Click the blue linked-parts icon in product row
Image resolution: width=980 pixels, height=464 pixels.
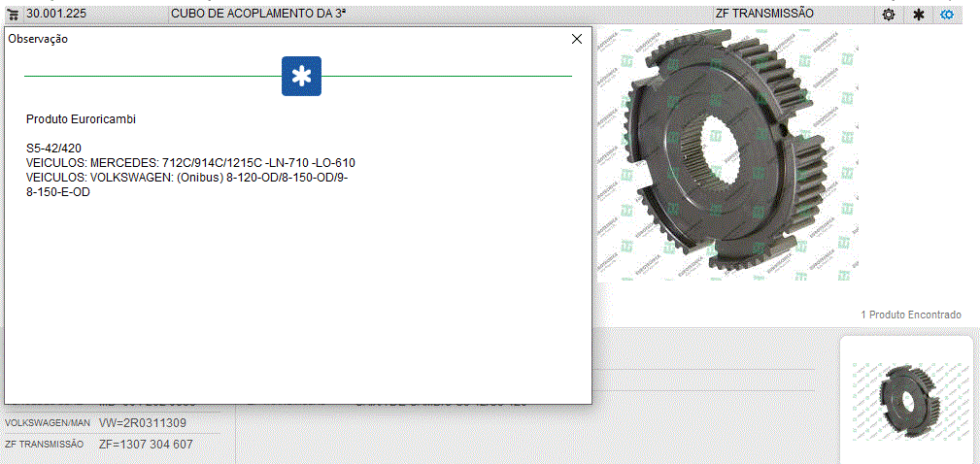[x=947, y=15]
